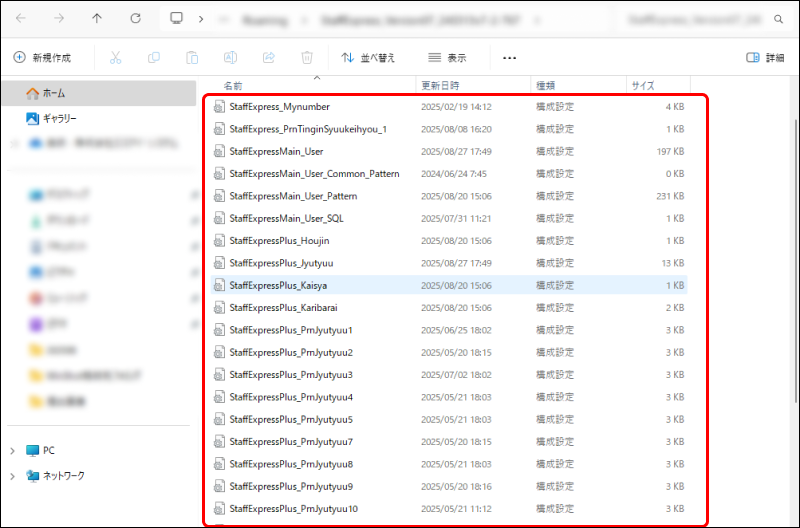The width and height of the screenshot is (800, 528).
Task: Click the config file icon of StaffExpressMain_User_SQL
Action: [219, 218]
